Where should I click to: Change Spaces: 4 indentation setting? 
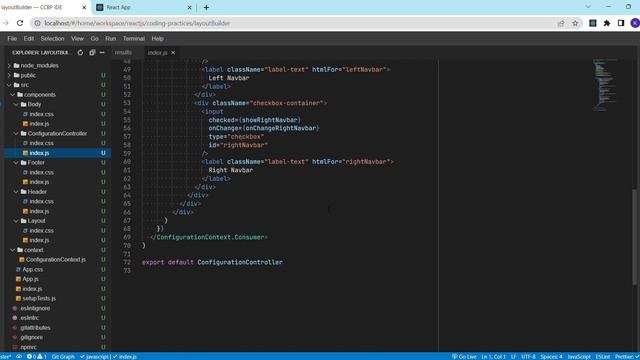551,356
